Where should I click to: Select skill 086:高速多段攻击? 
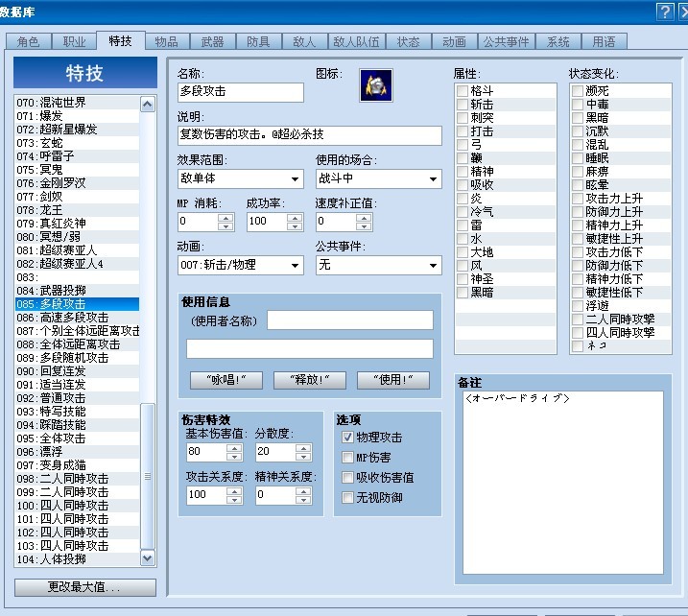77,318
